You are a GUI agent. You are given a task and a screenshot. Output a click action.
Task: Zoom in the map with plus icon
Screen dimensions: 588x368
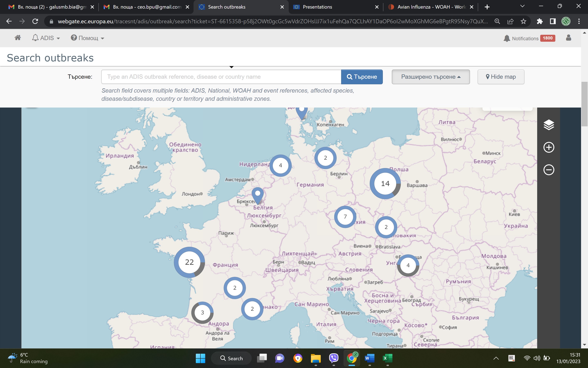tap(549, 147)
